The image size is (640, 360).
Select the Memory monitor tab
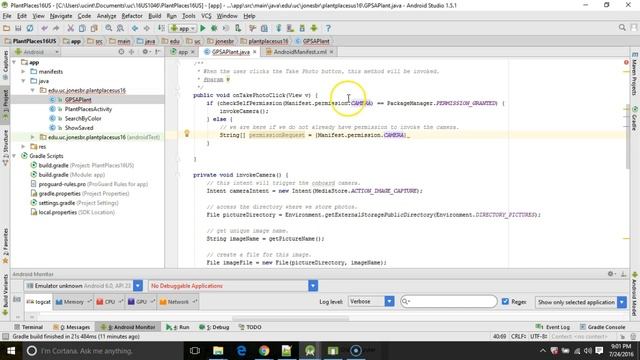coord(73,302)
